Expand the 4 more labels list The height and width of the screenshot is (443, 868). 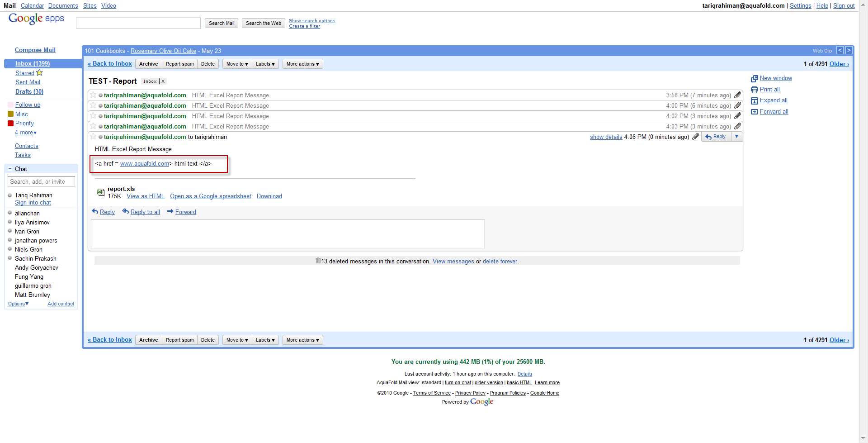(x=26, y=133)
